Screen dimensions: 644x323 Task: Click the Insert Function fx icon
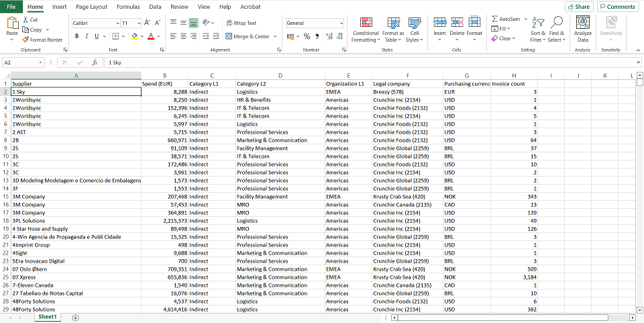(x=95, y=62)
